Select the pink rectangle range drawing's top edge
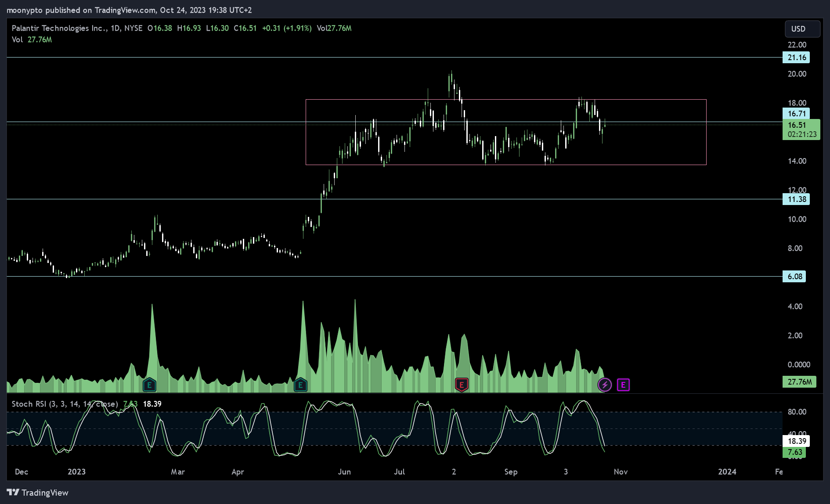This screenshot has width=830, height=504. (506, 100)
